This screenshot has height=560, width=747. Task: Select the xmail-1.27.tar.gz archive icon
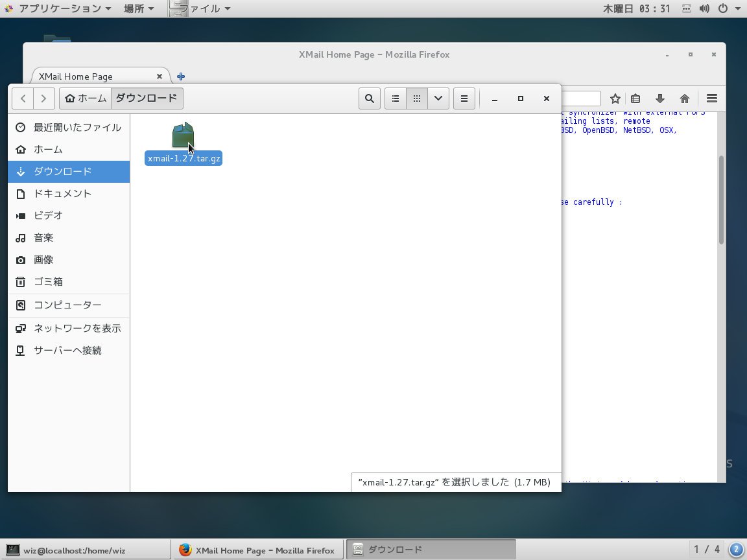183,135
